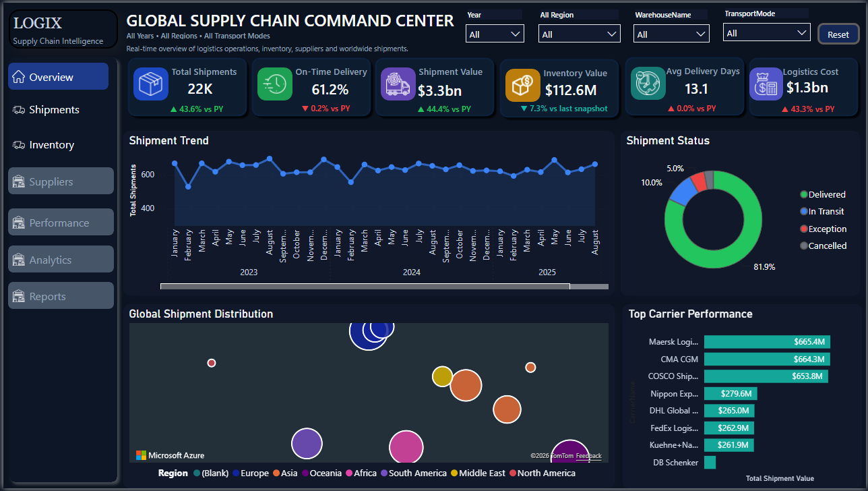The image size is (868, 491).
Task: Open the Year filter dropdown
Action: click(x=495, y=34)
